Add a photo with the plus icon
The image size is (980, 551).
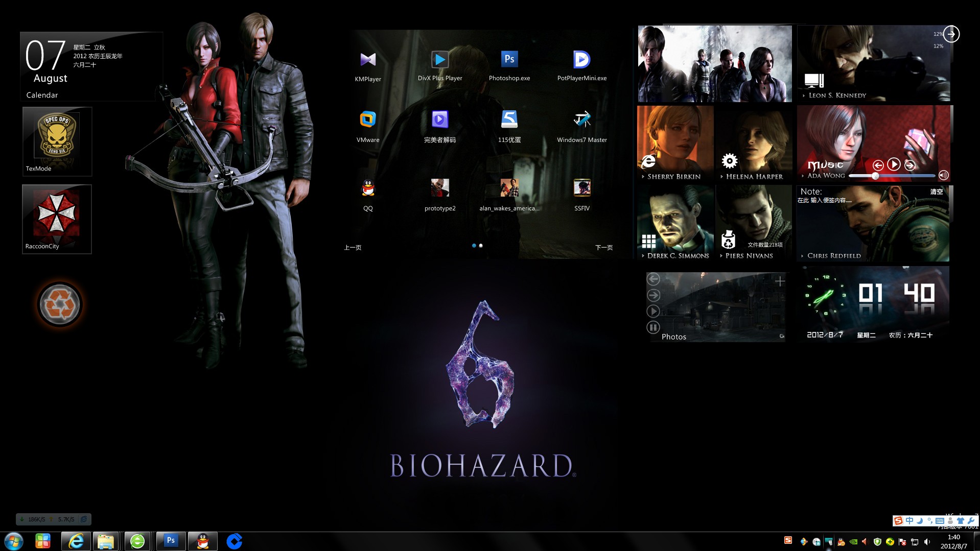click(x=780, y=281)
